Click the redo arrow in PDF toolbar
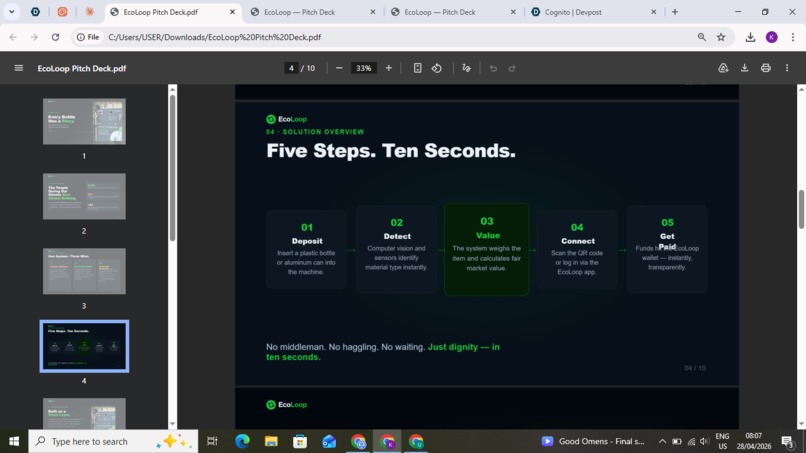This screenshot has height=453, width=806. point(512,68)
